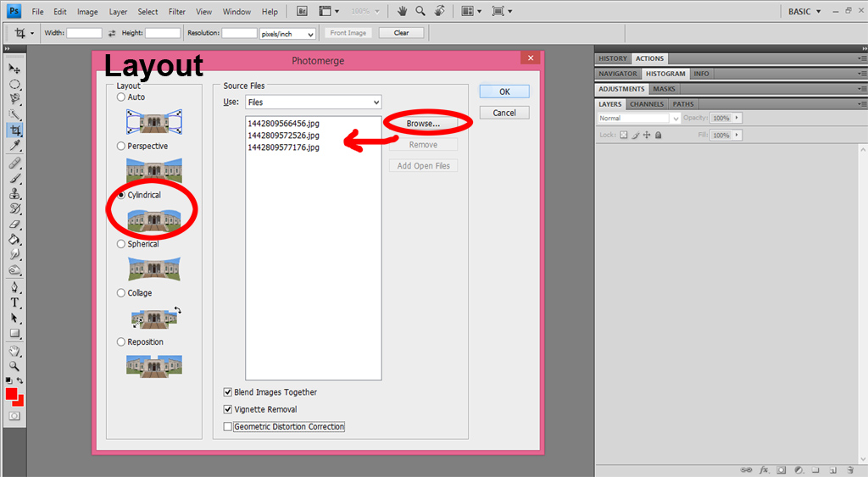Uncheck Blend Images Together
This screenshot has height=477, width=868.
coord(227,392)
